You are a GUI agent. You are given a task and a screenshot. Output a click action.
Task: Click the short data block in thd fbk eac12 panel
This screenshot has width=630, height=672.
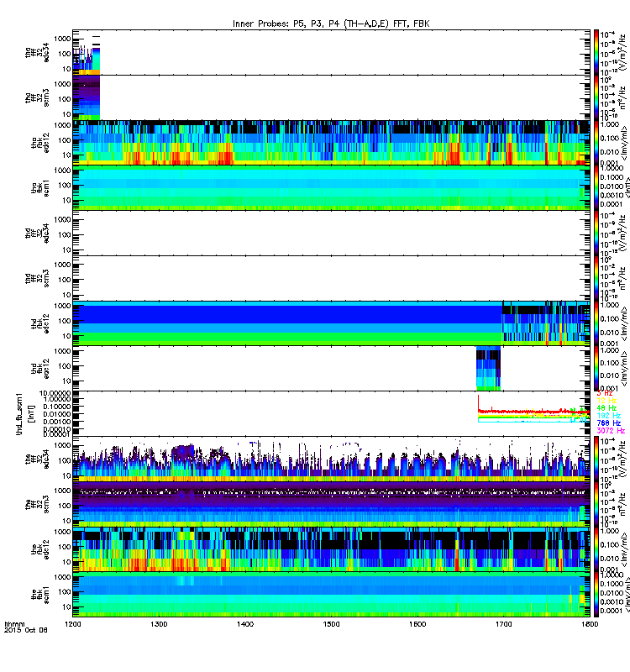[x=488, y=370]
